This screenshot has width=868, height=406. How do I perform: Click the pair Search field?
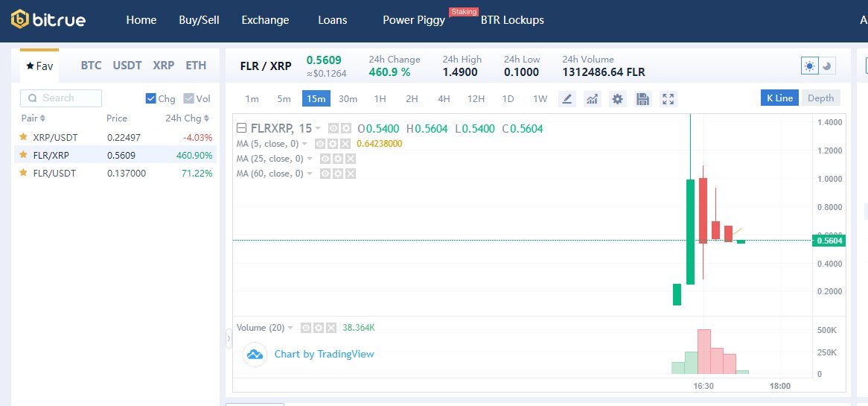point(61,98)
